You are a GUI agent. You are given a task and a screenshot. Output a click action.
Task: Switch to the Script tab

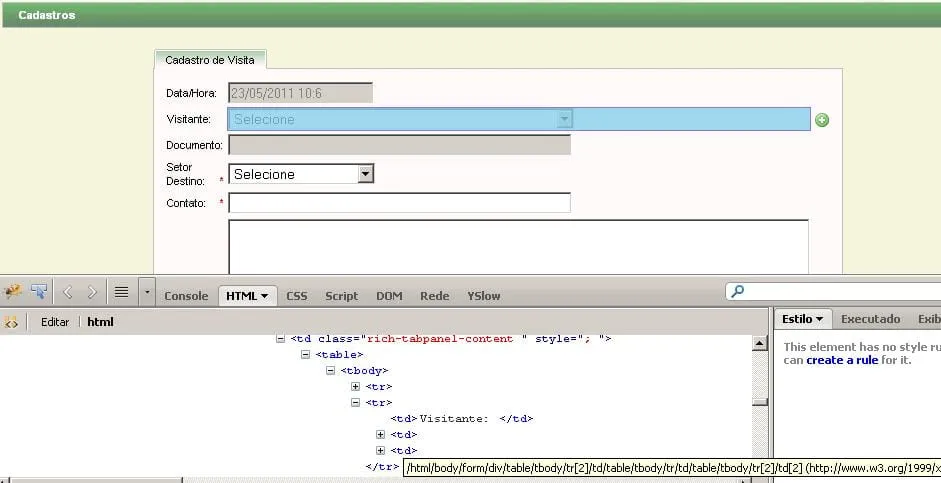point(341,296)
